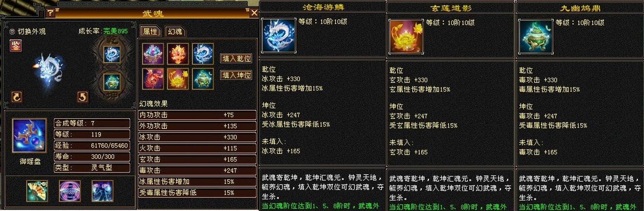Click the 填入乾位 button
644x211 pixels.
[x=237, y=58]
